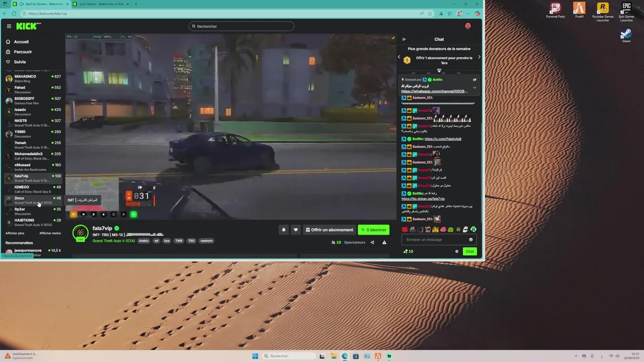Screen dimensions: 644x362
Task: Open tip.dokan.sa/fala7vip link
Action: click(423, 199)
